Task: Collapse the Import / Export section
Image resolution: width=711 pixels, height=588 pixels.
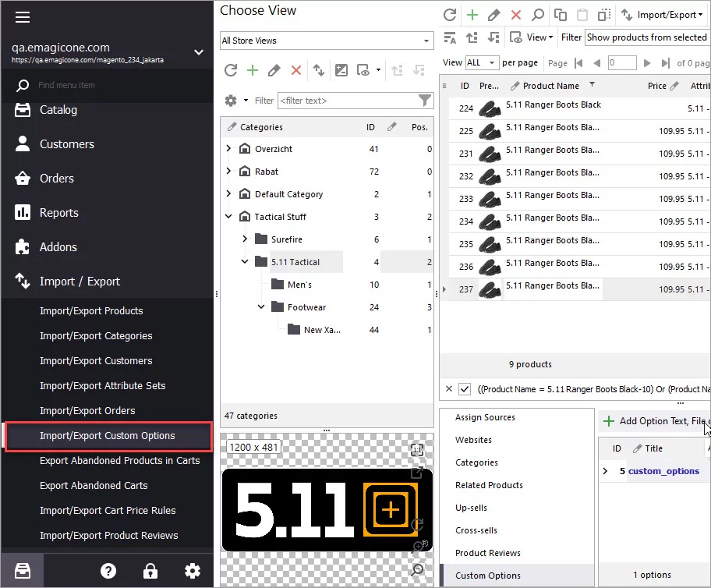Action: 80,282
